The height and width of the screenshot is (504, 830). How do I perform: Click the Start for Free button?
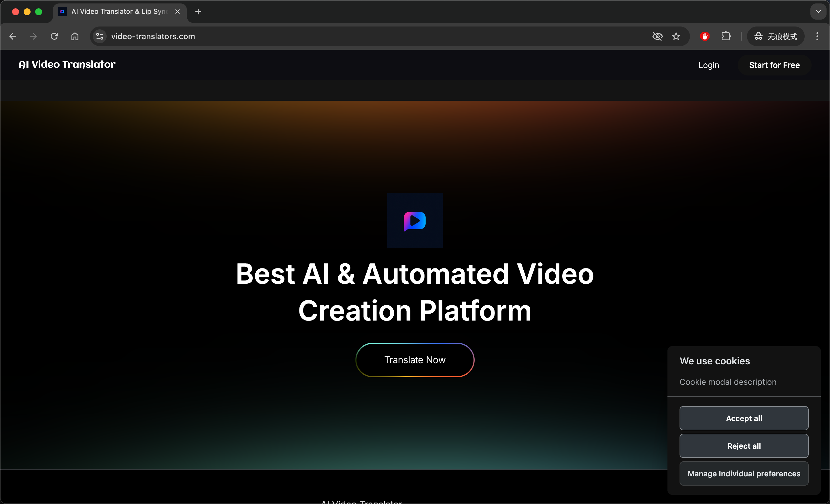[x=774, y=65]
